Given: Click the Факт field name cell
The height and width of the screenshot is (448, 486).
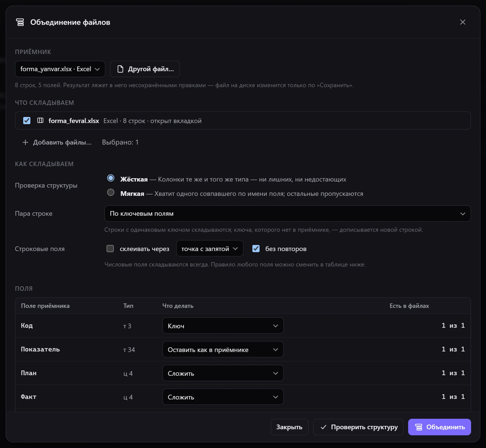Looking at the screenshot, I should (29, 397).
